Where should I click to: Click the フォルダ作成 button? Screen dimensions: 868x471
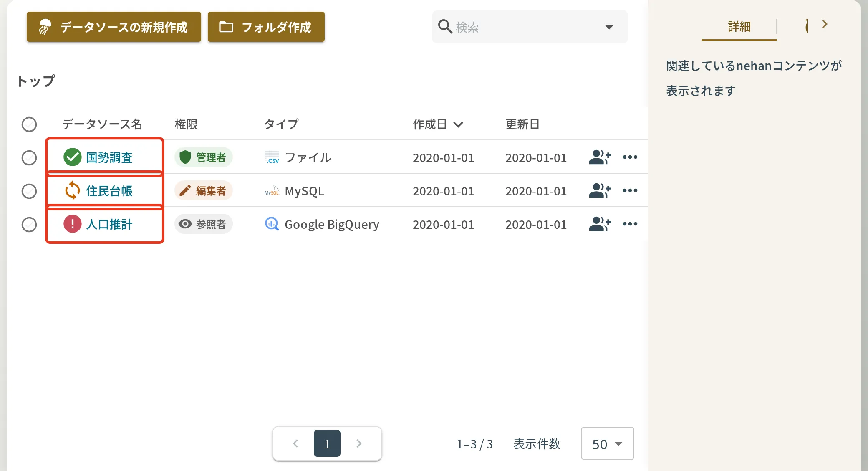(x=266, y=27)
